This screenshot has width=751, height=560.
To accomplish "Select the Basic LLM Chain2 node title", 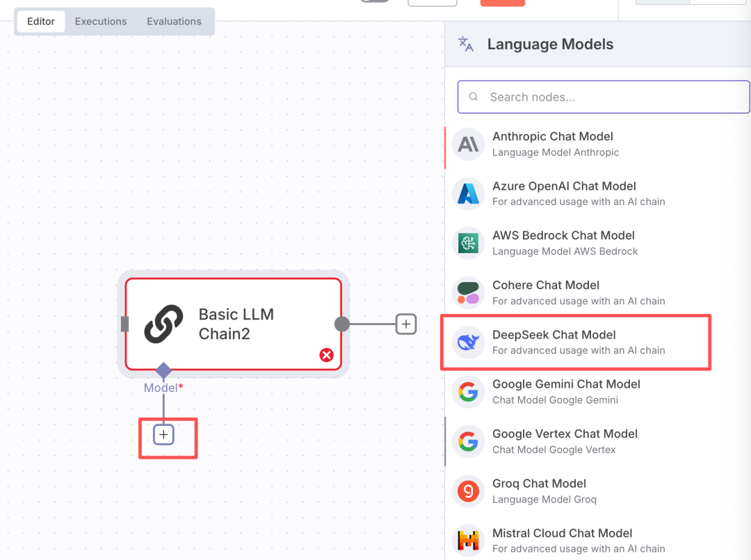I will pyautogui.click(x=236, y=324).
